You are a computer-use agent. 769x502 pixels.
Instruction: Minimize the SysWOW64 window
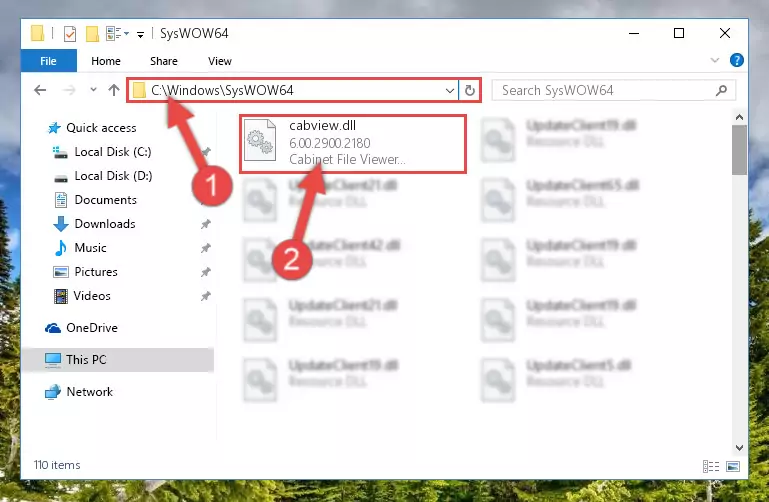(634, 33)
